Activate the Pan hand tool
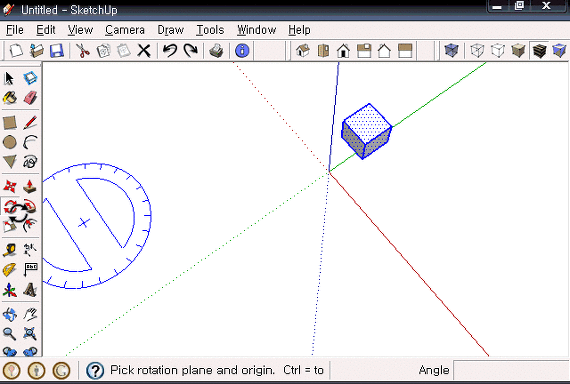 pos(30,315)
